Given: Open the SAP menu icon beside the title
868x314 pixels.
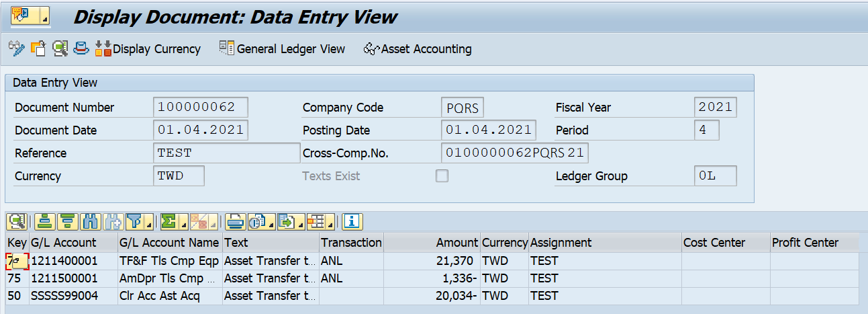Looking at the screenshot, I should tap(31, 15).
